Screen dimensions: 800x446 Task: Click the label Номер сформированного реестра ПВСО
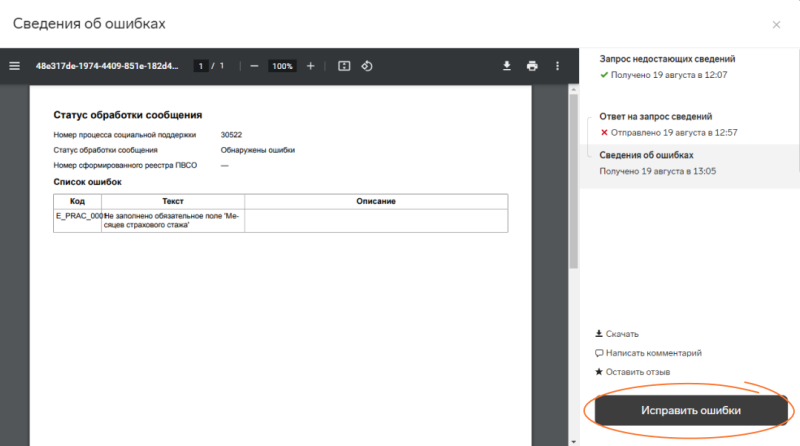pos(125,165)
